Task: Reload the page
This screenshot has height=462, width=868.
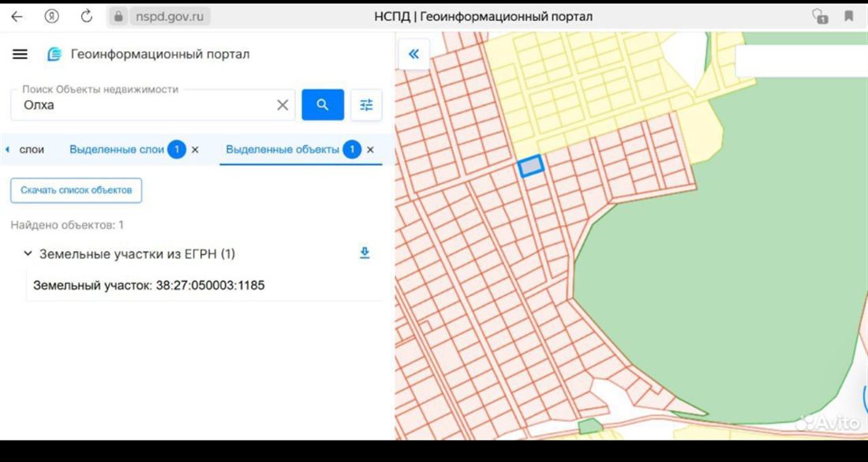Action: point(86,17)
